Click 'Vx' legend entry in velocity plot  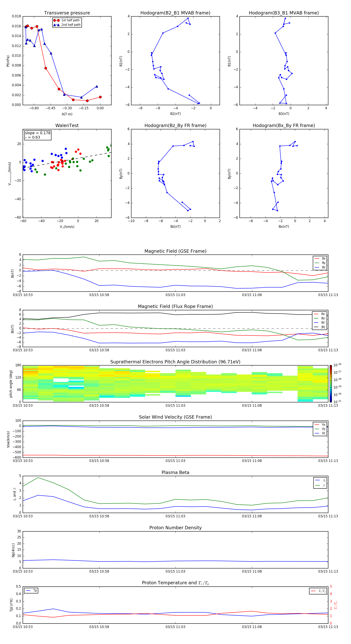[x=320, y=424]
